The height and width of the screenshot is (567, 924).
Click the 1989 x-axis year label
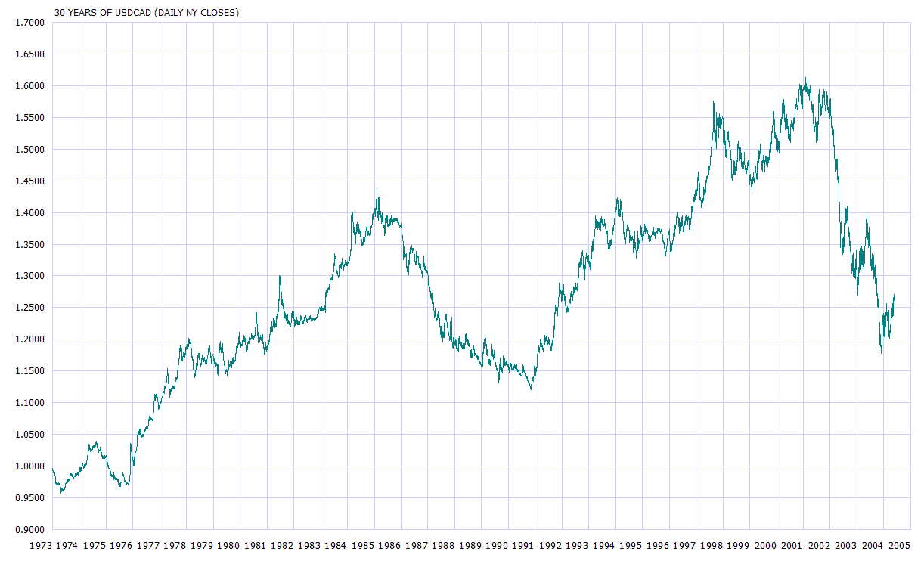coord(471,546)
